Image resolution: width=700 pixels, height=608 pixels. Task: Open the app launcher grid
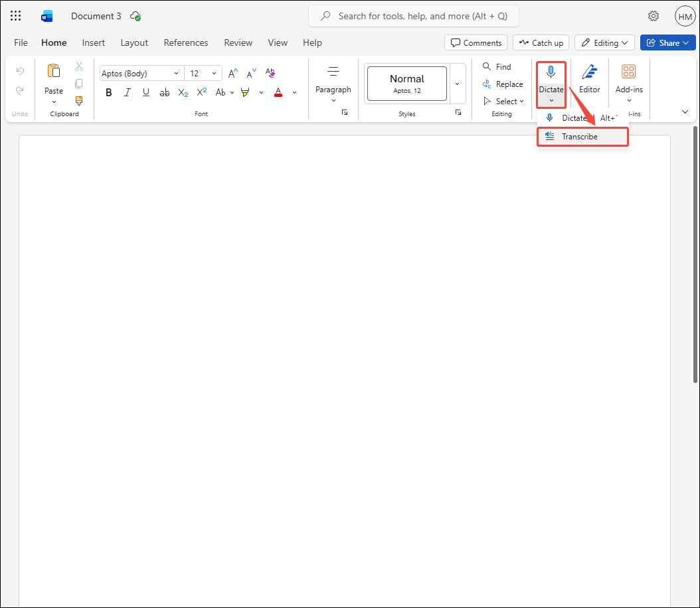coord(16,16)
